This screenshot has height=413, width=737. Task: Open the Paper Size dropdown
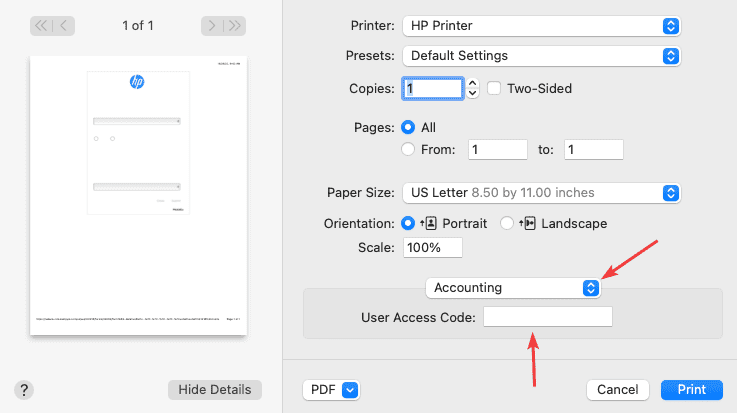point(541,193)
